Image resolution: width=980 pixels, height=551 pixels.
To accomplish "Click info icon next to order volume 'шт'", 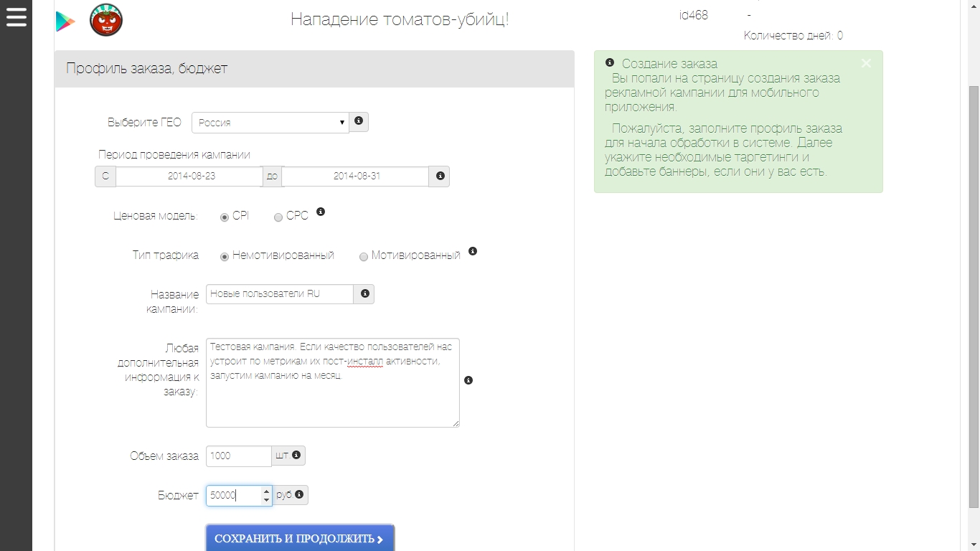I will (x=296, y=455).
